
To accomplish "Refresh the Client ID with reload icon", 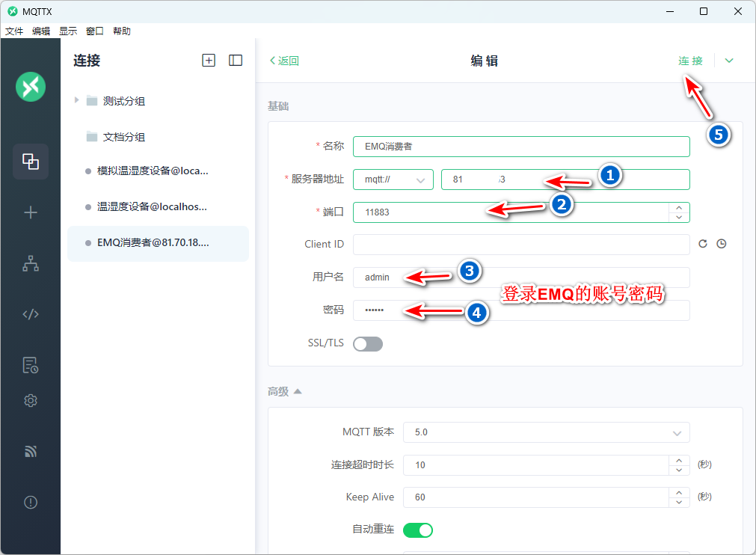I will [703, 244].
